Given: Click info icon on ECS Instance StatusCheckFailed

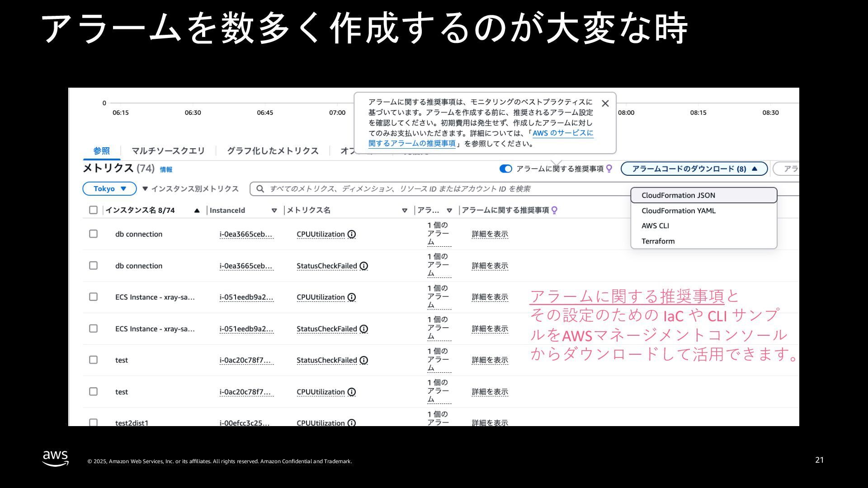Looking at the screenshot, I should click(x=364, y=329).
